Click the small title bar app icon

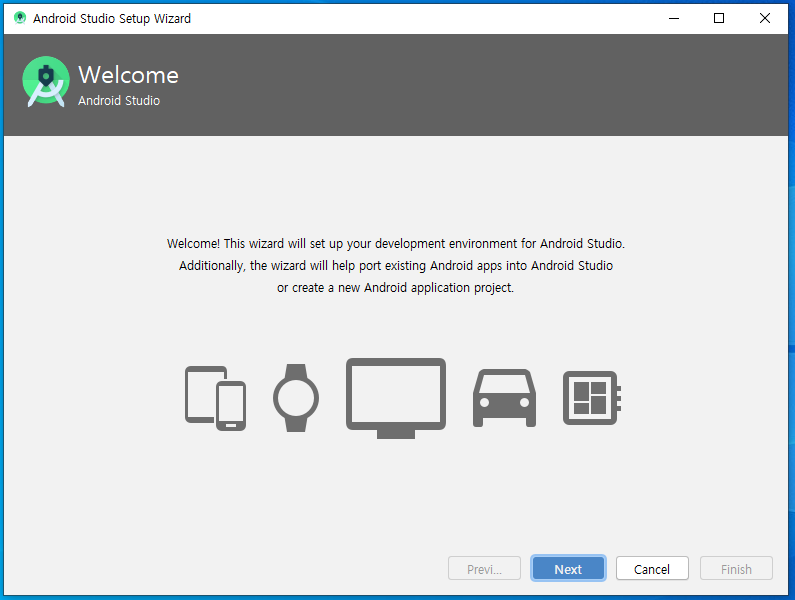[20, 18]
